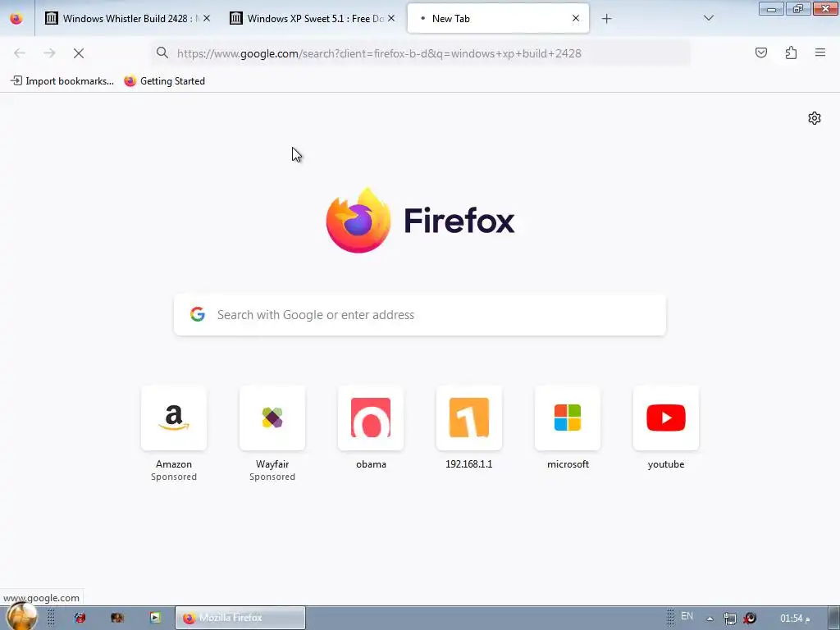Screen dimensions: 840x630
Task: Stop loading the page
Action: (79, 53)
